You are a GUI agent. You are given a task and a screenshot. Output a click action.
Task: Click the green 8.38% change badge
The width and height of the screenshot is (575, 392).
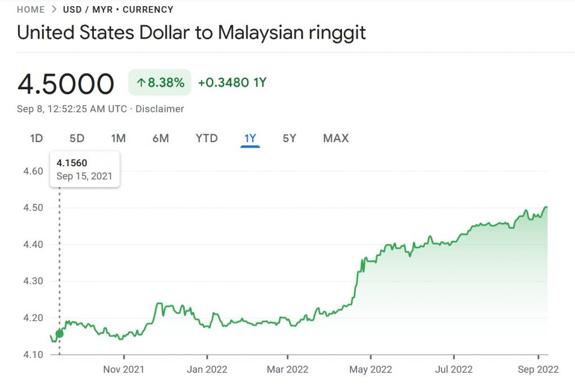point(159,83)
